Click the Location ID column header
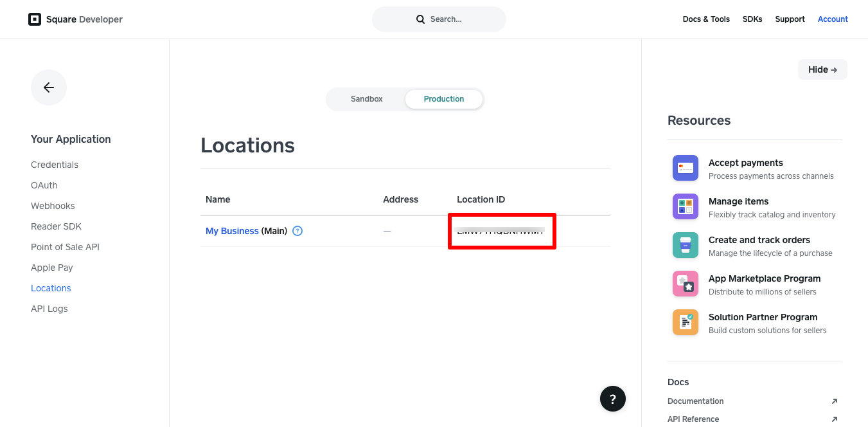This screenshot has height=427, width=868. (x=481, y=199)
